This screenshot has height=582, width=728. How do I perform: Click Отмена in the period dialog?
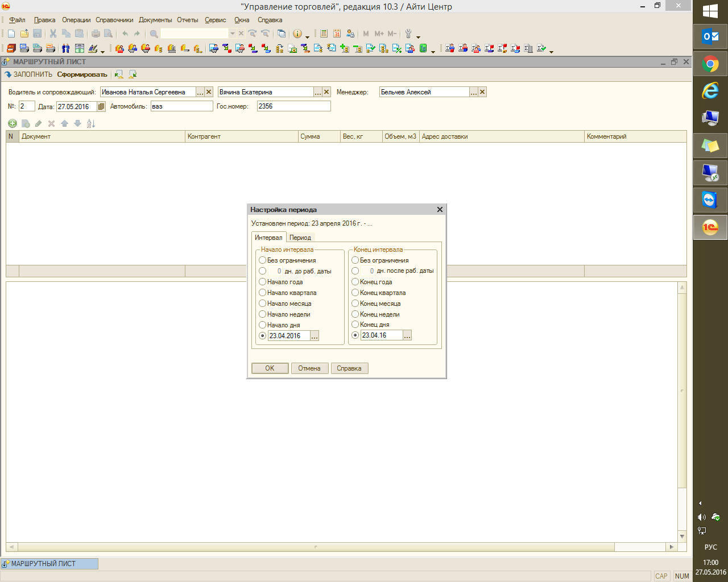pyautogui.click(x=309, y=368)
